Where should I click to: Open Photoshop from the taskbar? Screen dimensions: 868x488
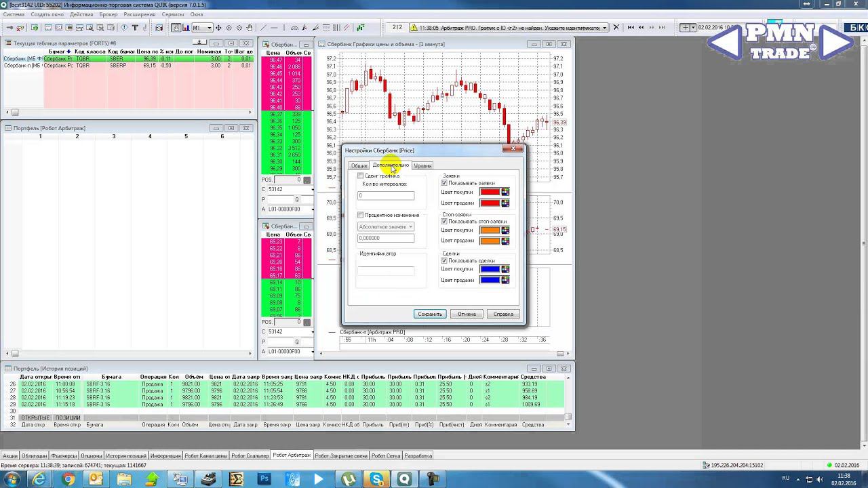[264, 479]
